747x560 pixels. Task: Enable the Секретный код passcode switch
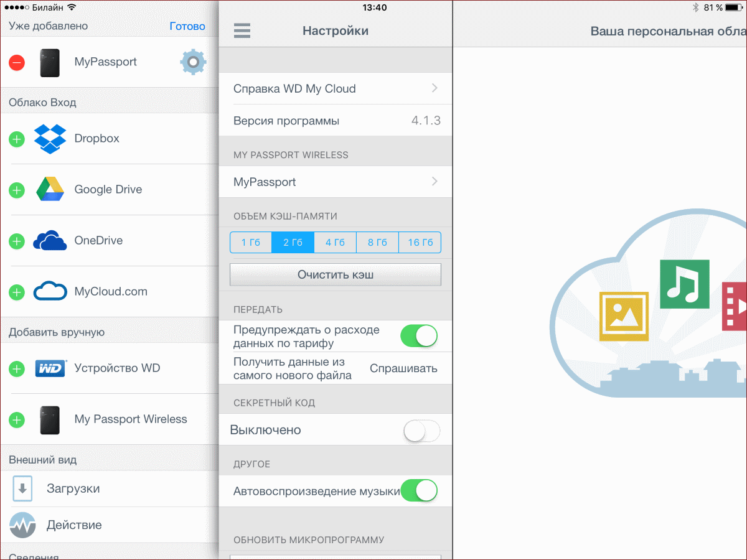coord(421,431)
